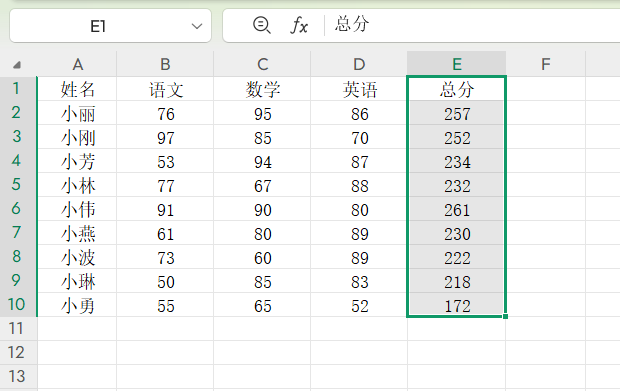
Task: Click 小林's 数学 score 67
Action: tap(262, 186)
